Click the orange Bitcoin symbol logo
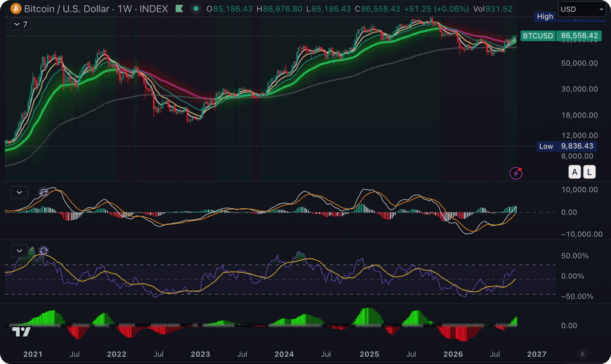This screenshot has width=611, height=364. coord(16,8)
